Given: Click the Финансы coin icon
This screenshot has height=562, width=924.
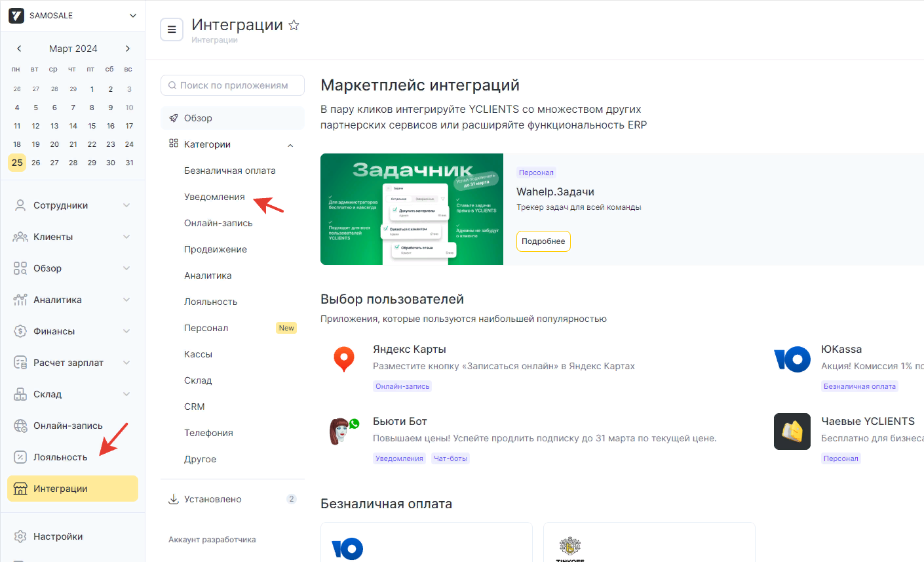Looking at the screenshot, I should [20, 331].
